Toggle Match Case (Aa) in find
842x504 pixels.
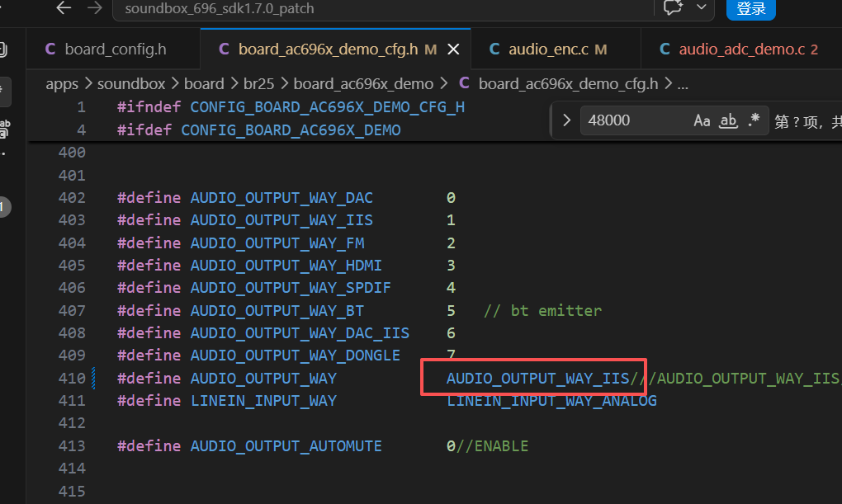pos(702,120)
